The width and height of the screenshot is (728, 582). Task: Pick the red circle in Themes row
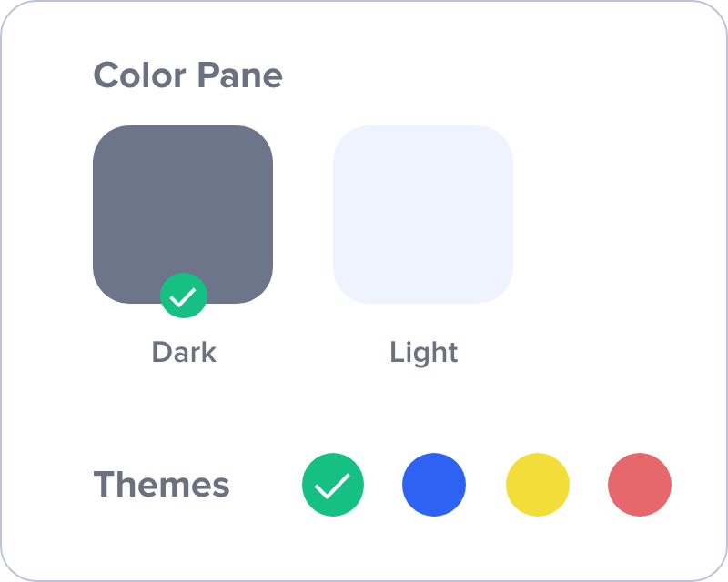(640, 485)
